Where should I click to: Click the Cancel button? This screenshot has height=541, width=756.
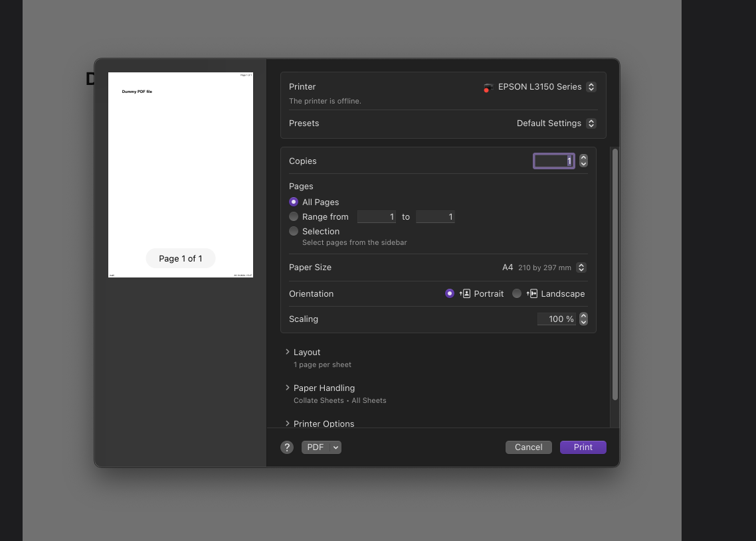528,447
